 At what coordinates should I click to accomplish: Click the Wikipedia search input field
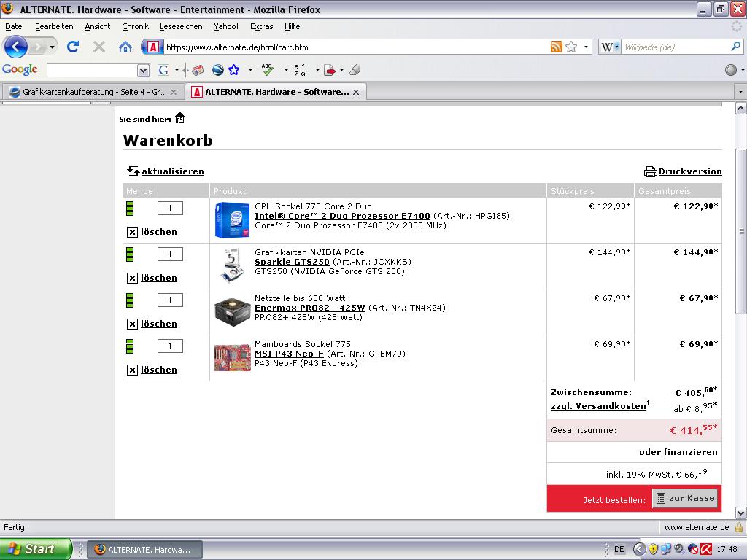coord(676,47)
